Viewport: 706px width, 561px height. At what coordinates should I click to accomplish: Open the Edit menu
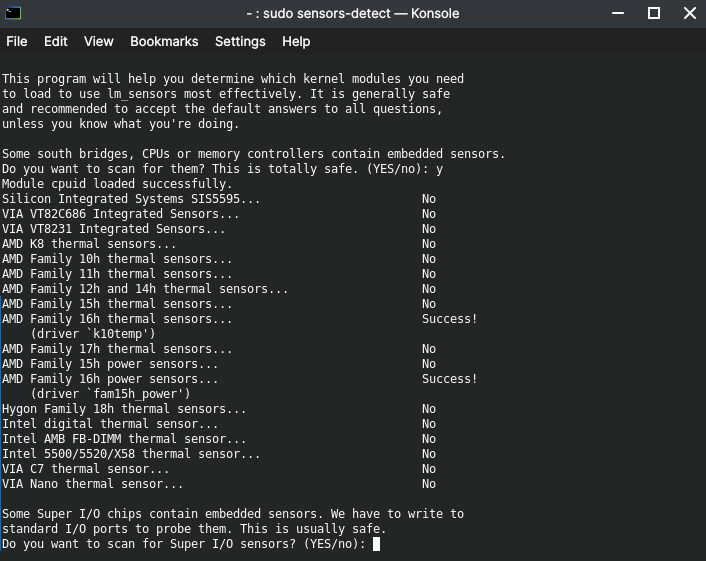[x=55, y=41]
